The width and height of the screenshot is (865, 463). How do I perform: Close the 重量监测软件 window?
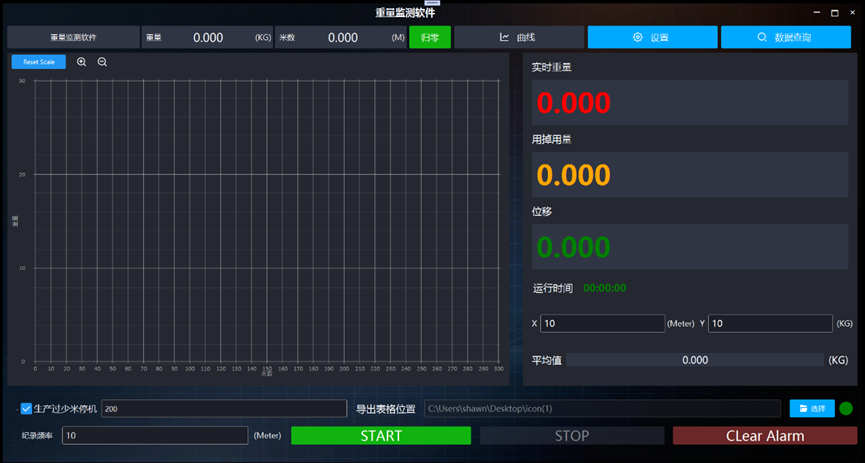(853, 13)
